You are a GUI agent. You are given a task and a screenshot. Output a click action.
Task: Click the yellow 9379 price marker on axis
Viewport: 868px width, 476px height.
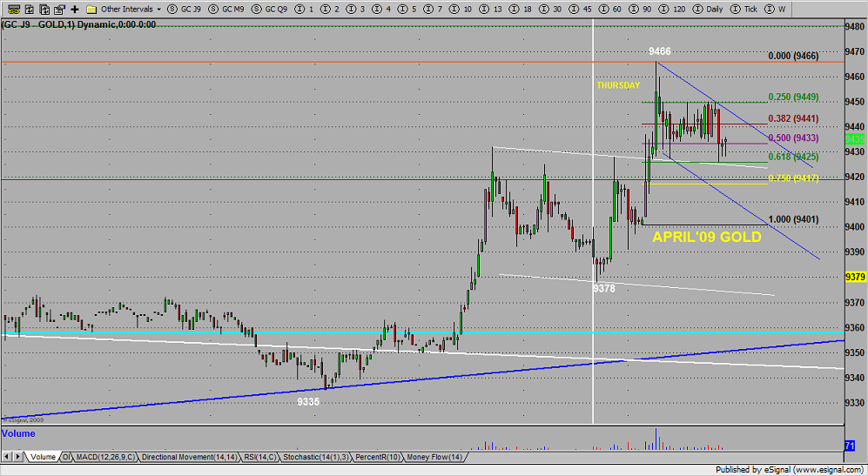[x=855, y=277]
